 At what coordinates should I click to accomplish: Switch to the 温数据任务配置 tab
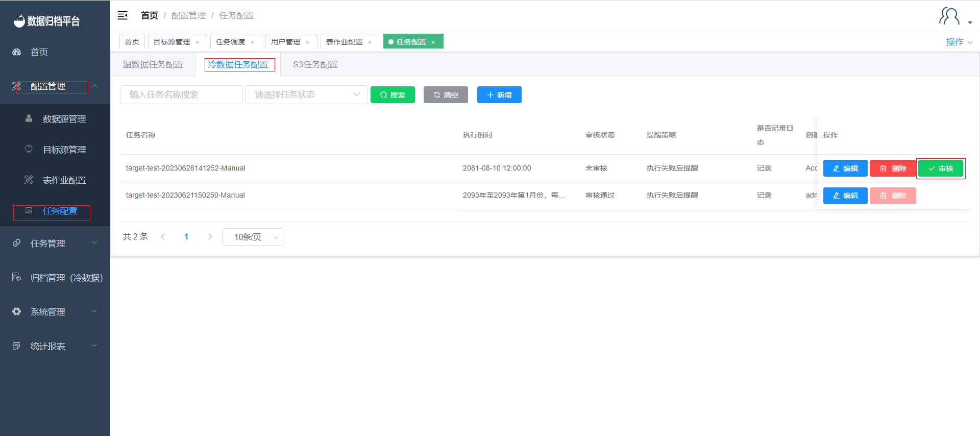(x=153, y=64)
